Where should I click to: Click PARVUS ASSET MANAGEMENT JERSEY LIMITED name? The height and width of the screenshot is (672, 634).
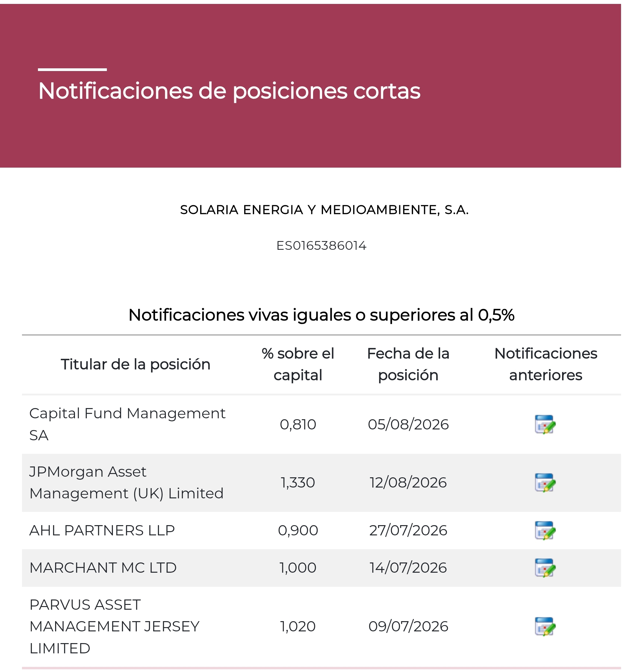pos(115,627)
